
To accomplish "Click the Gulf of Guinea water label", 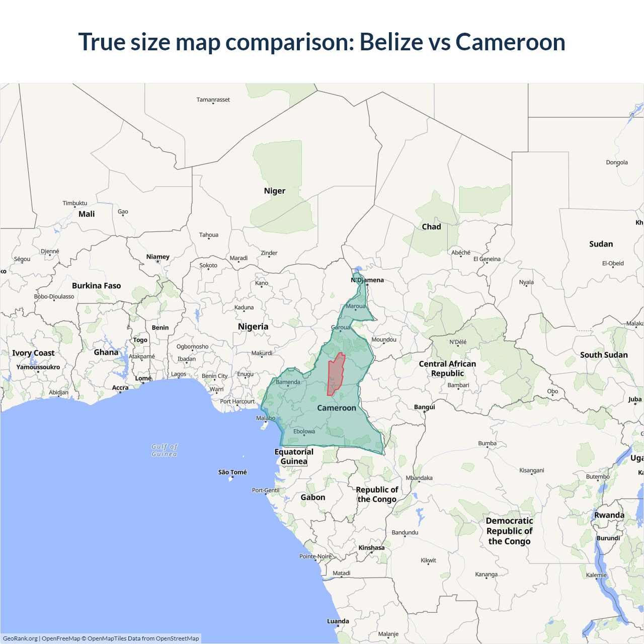I will [165, 450].
